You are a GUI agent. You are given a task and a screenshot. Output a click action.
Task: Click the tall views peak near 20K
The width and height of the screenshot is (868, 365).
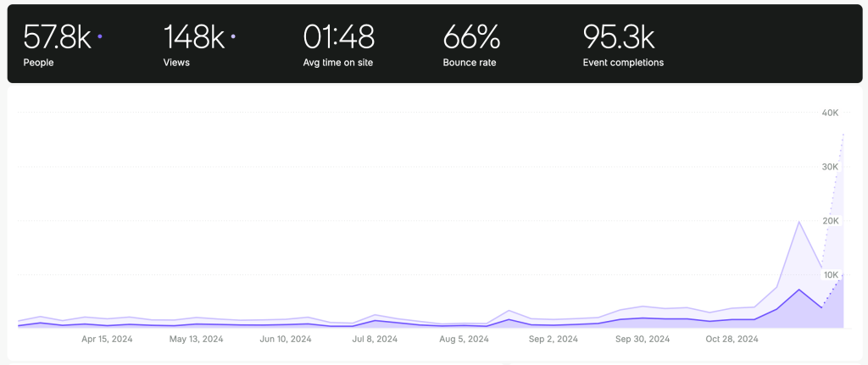(x=798, y=222)
